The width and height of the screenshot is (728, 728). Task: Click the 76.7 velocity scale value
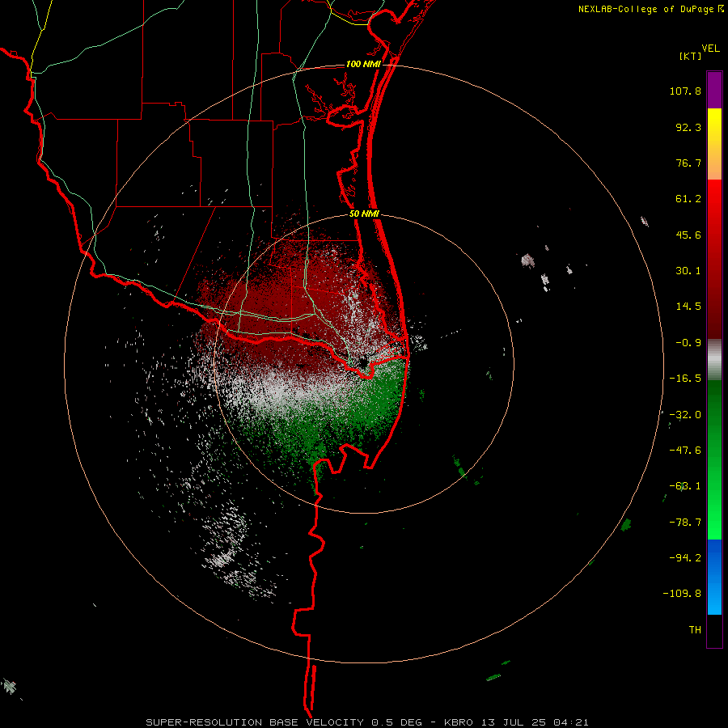click(688, 163)
